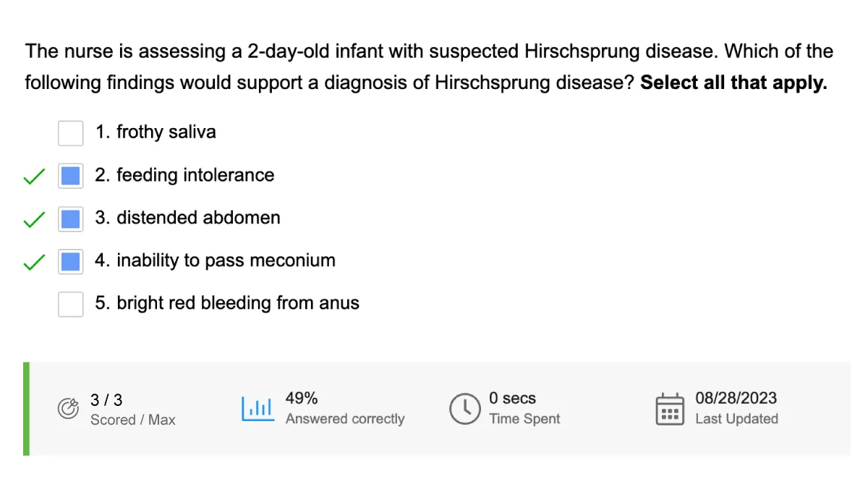Screen dimensions: 868x492
Task: Tick the bright red bleeding checkbox
Action: click(x=70, y=304)
